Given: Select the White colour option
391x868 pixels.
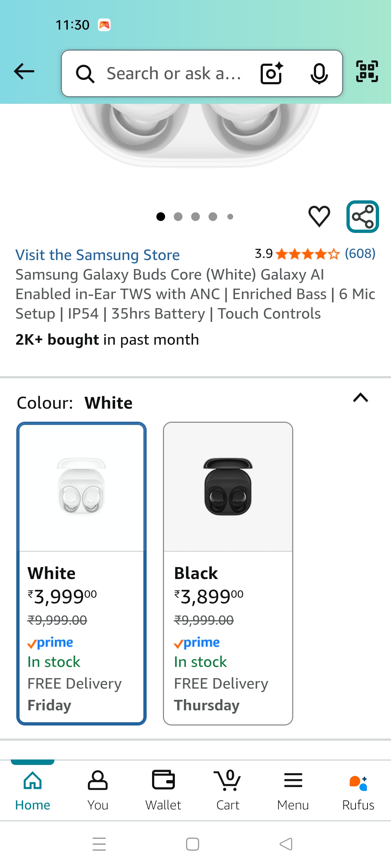Looking at the screenshot, I should (x=81, y=573).
